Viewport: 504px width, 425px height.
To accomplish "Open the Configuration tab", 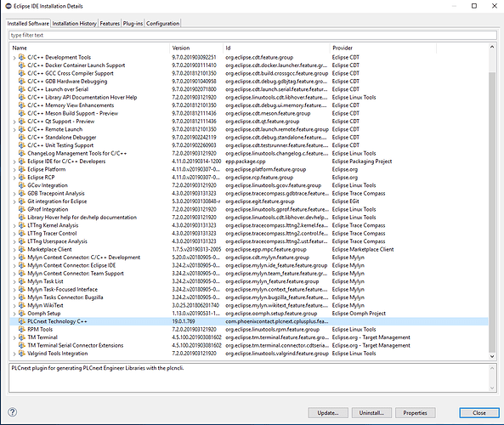I will pyautogui.click(x=162, y=24).
